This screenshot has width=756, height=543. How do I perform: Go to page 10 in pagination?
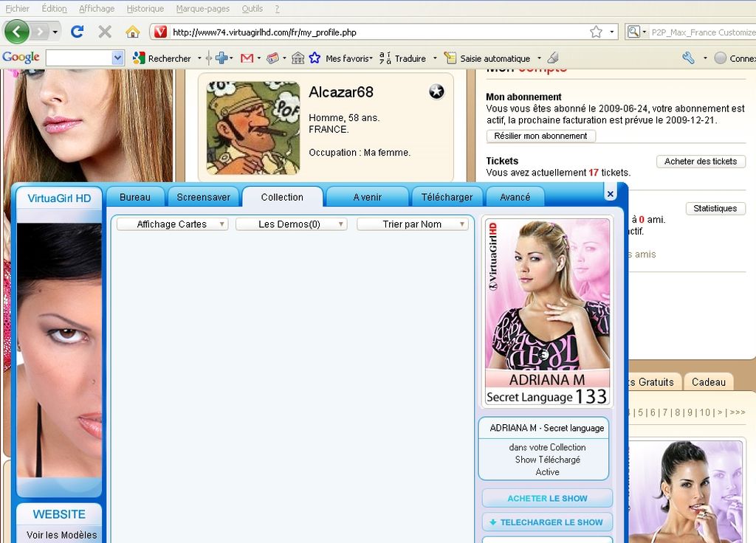tap(705, 412)
